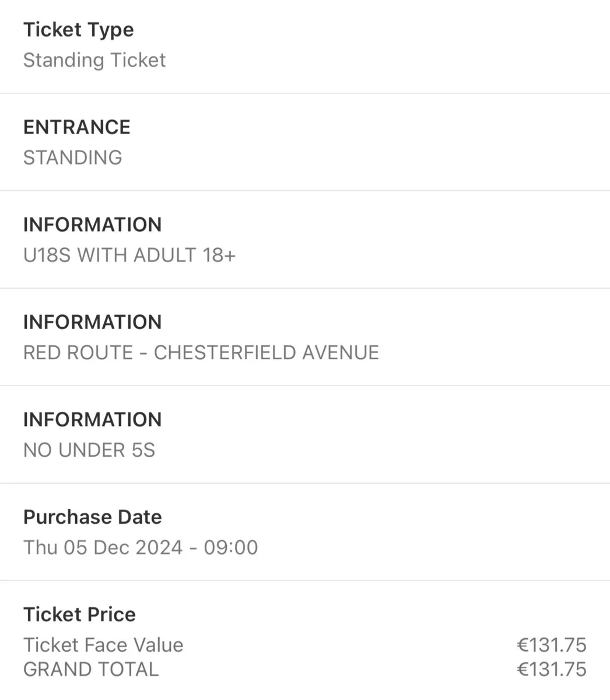Select the Ticket Face Value label
This screenshot has height=700, width=610.
coord(103,645)
